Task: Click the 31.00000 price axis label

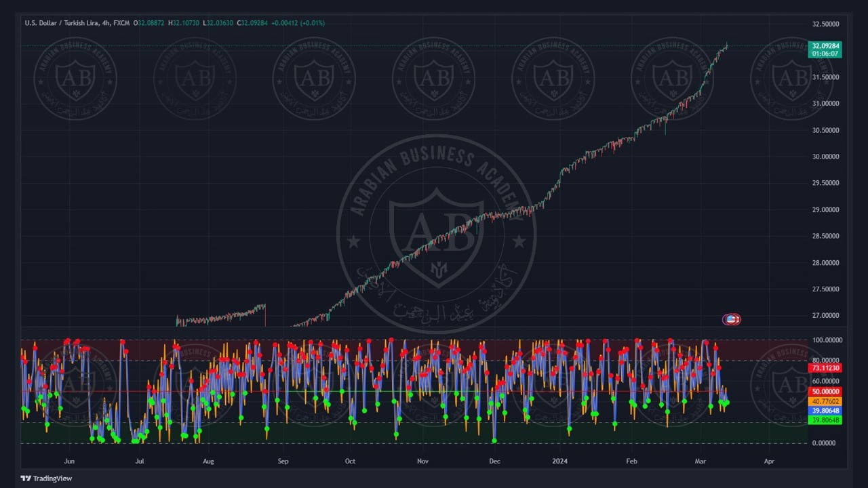Action: pyautogui.click(x=825, y=104)
